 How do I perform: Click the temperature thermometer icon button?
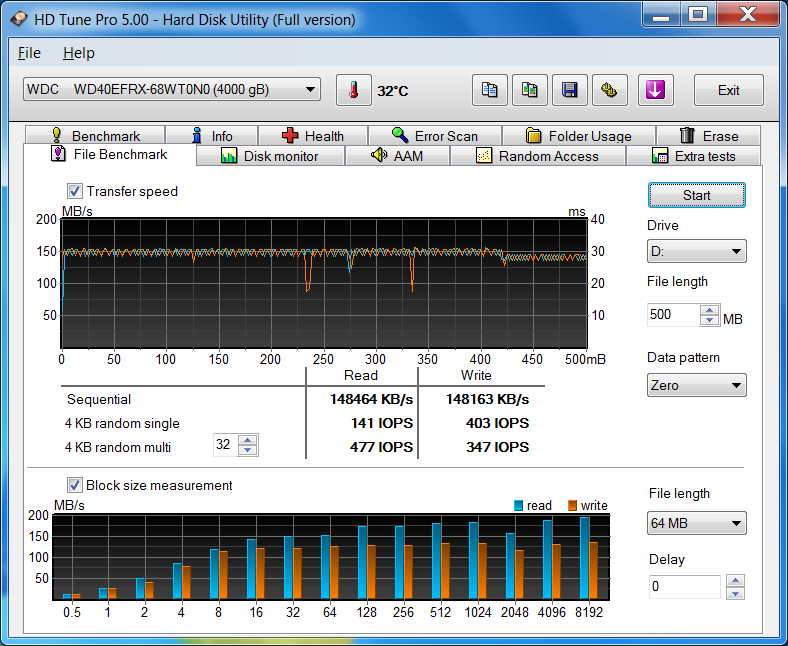(x=353, y=90)
